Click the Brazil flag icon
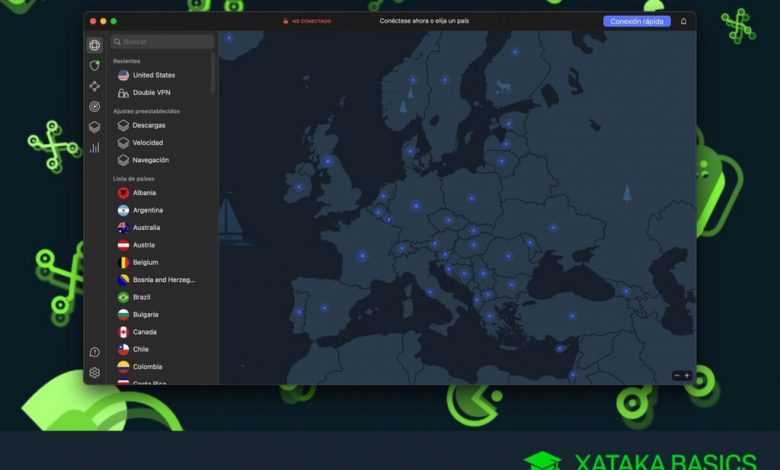This screenshot has width=780, height=470. pyautogui.click(x=123, y=297)
